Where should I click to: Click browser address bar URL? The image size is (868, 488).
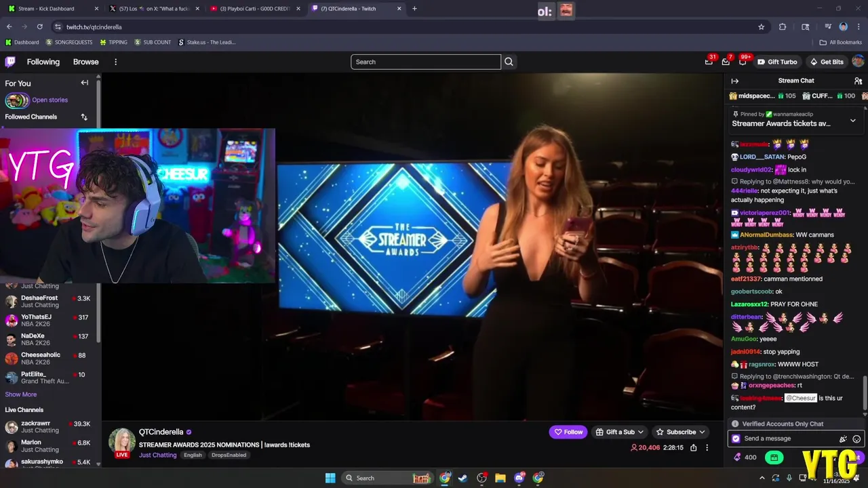pyautogui.click(x=94, y=27)
